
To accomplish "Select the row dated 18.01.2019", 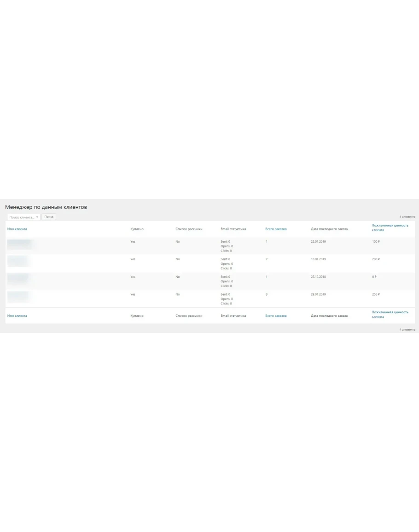I will [x=318, y=259].
